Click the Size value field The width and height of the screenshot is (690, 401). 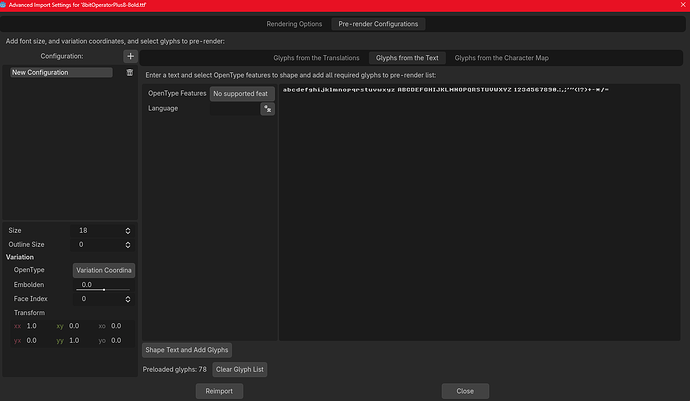[97, 231]
